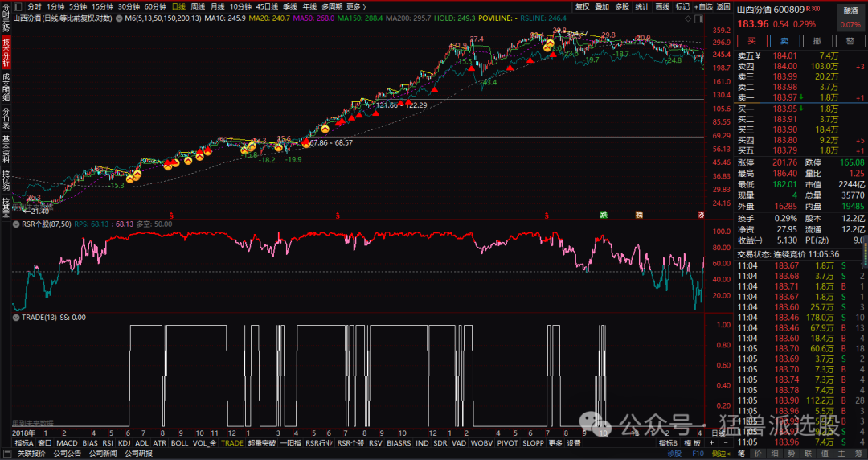Click the 笔 tab at bottom right

coord(741,454)
